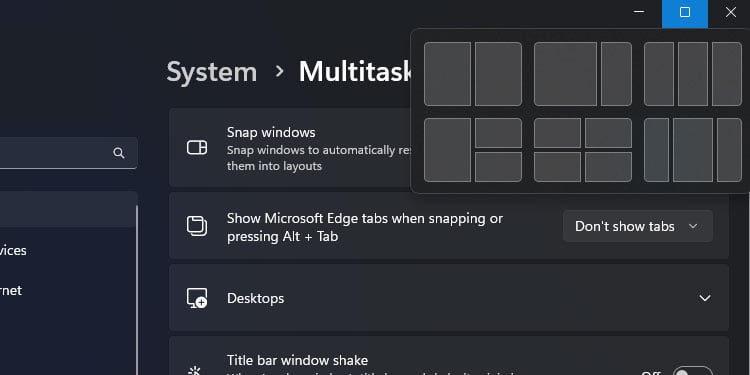Expand the Desktops section
The image size is (750, 375).
[704, 298]
